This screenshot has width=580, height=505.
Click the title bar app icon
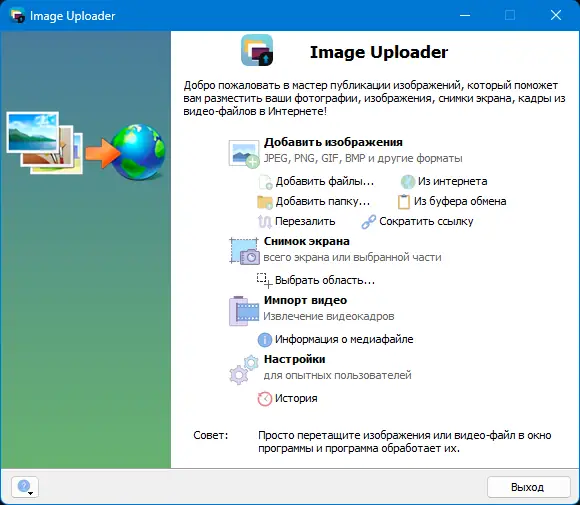17,16
